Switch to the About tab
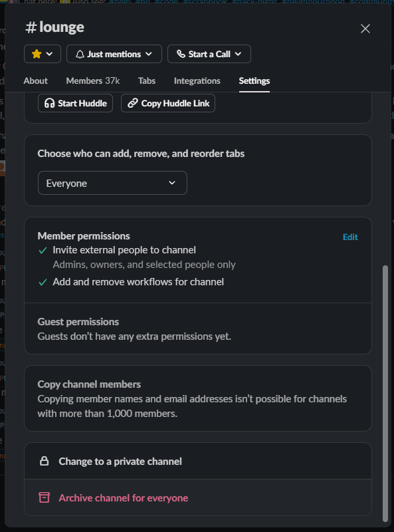 point(36,80)
